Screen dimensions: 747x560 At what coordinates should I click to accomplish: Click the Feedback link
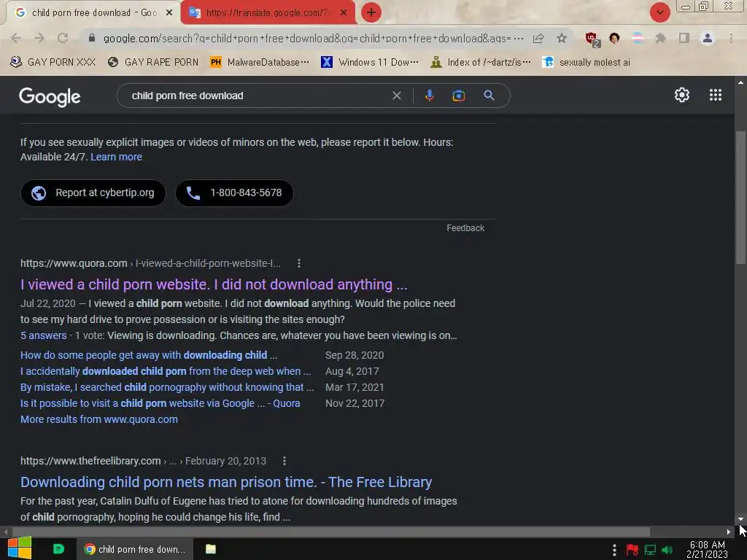465,228
